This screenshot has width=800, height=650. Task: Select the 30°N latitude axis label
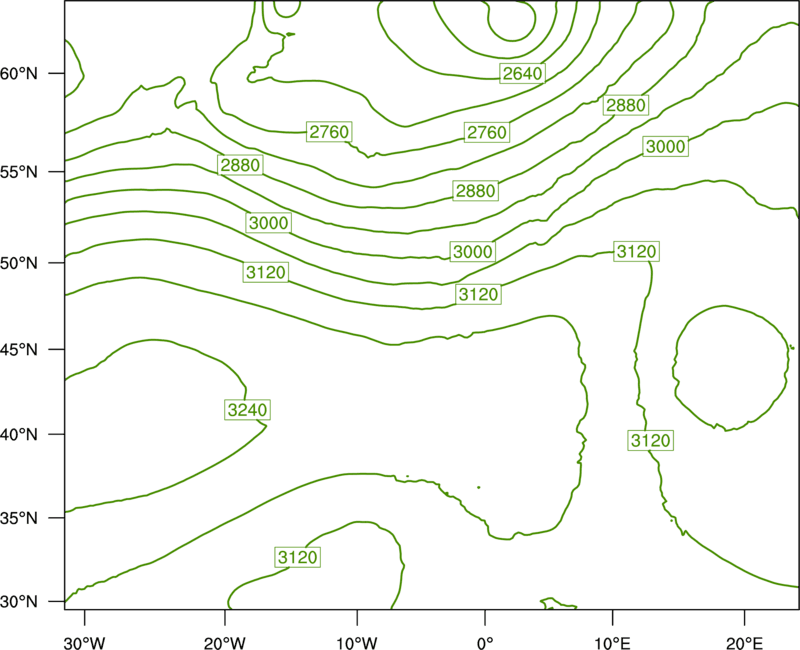tap(19, 602)
